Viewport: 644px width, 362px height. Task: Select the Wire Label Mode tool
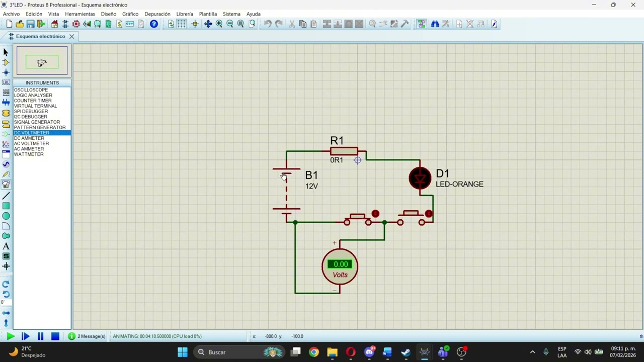(x=6, y=82)
